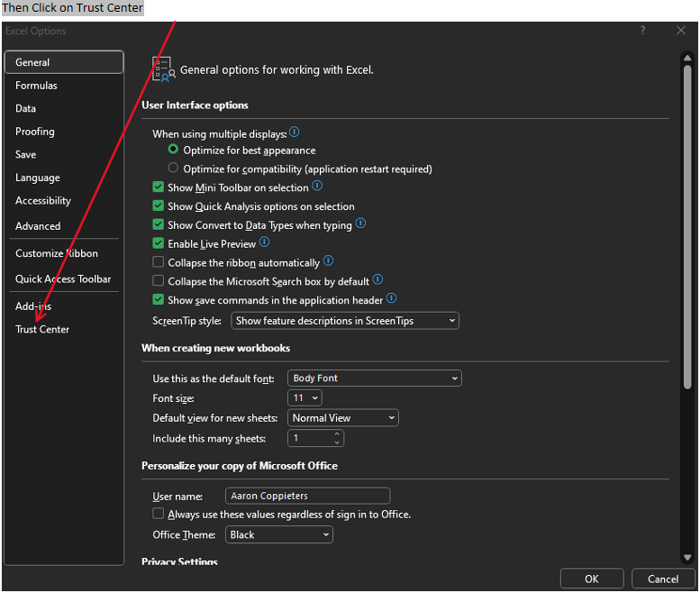Open the Data category
The width and height of the screenshot is (700, 593).
(64, 108)
